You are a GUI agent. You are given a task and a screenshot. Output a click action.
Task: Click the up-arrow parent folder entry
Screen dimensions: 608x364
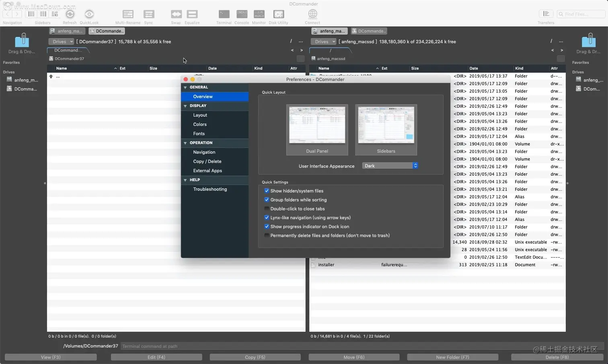coord(51,76)
